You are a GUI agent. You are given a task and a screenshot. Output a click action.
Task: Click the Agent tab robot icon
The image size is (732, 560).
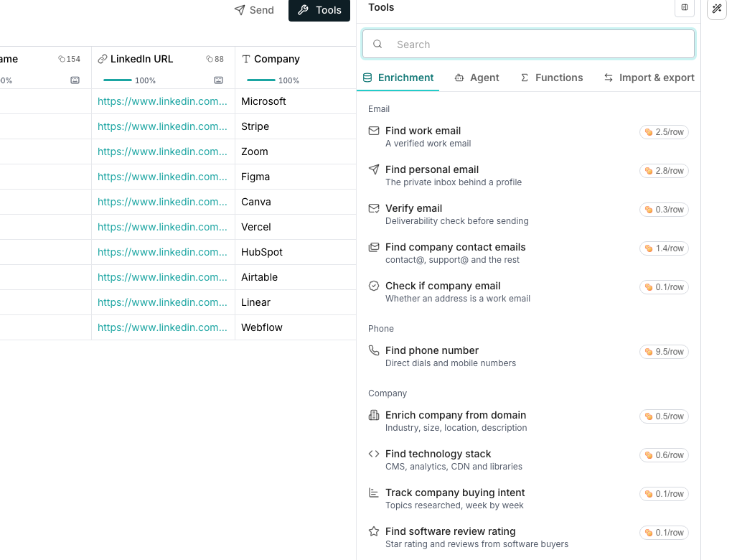pos(459,78)
